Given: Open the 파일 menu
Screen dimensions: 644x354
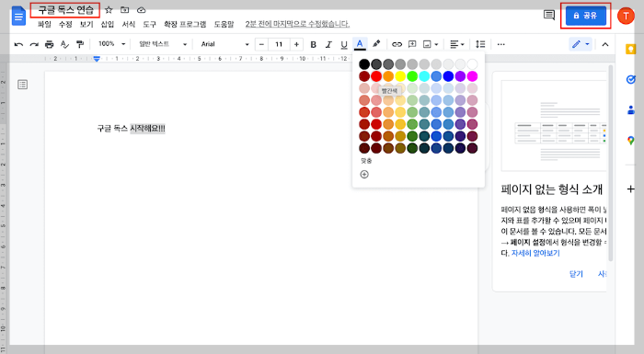Looking at the screenshot, I should coord(44,24).
